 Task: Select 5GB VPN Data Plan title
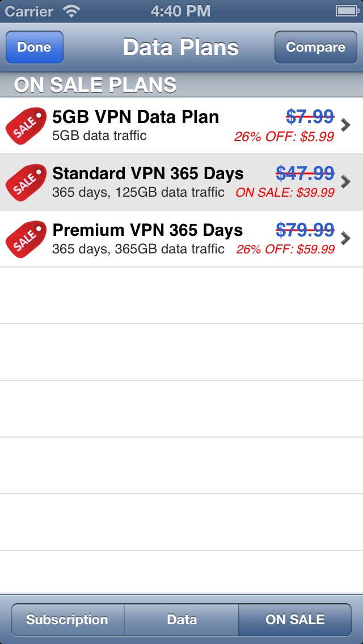point(136,117)
